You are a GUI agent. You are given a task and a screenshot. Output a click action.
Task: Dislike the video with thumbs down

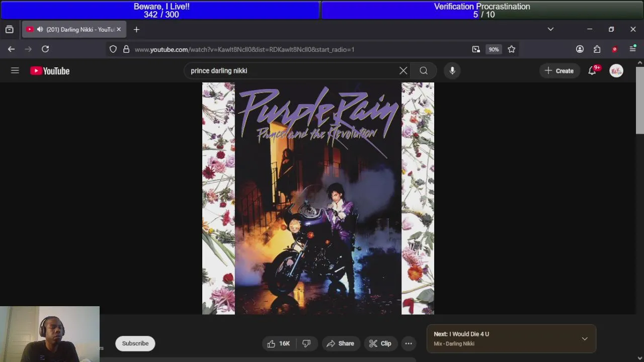[306, 343]
